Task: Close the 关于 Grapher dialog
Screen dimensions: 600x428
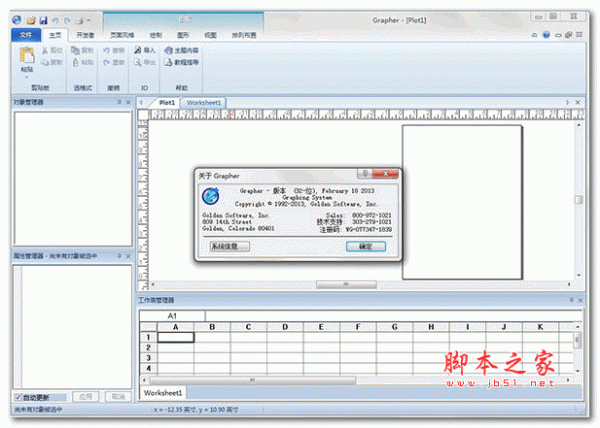Action: [385, 174]
